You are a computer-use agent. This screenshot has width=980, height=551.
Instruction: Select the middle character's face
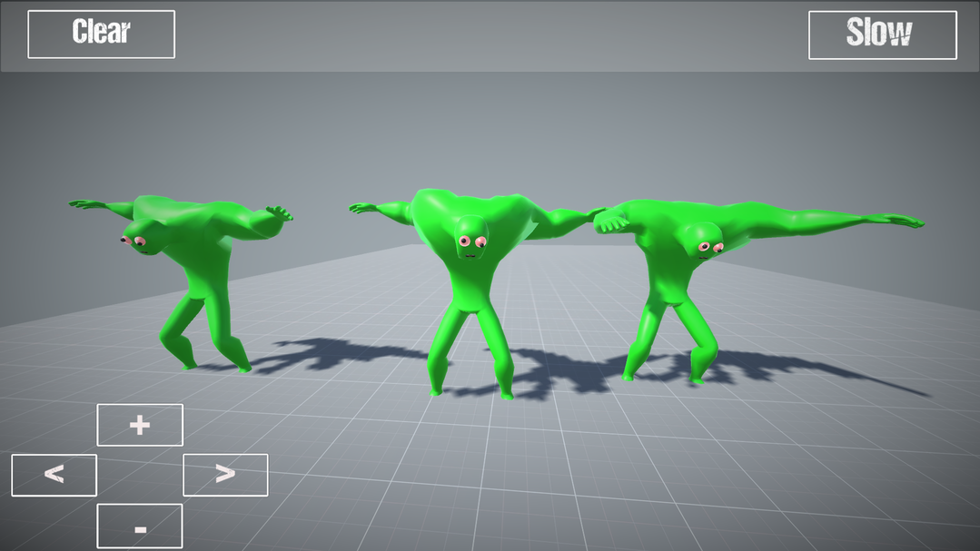[x=471, y=238]
